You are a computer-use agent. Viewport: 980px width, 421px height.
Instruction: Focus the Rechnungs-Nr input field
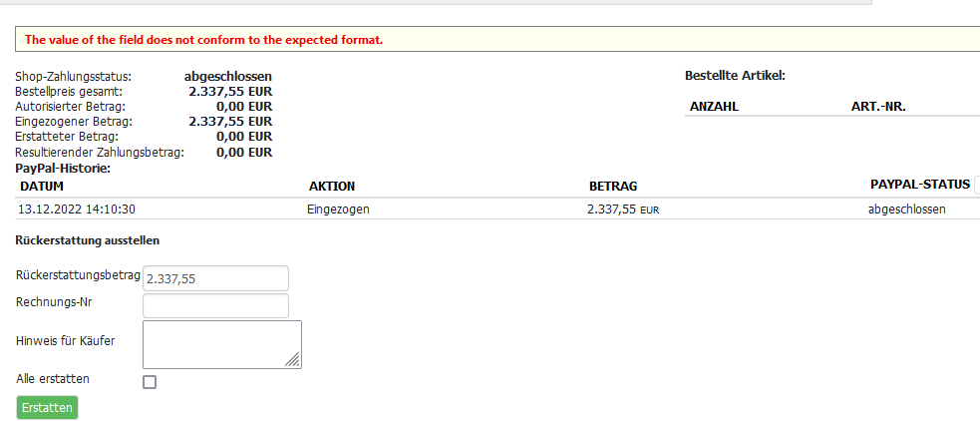click(216, 305)
